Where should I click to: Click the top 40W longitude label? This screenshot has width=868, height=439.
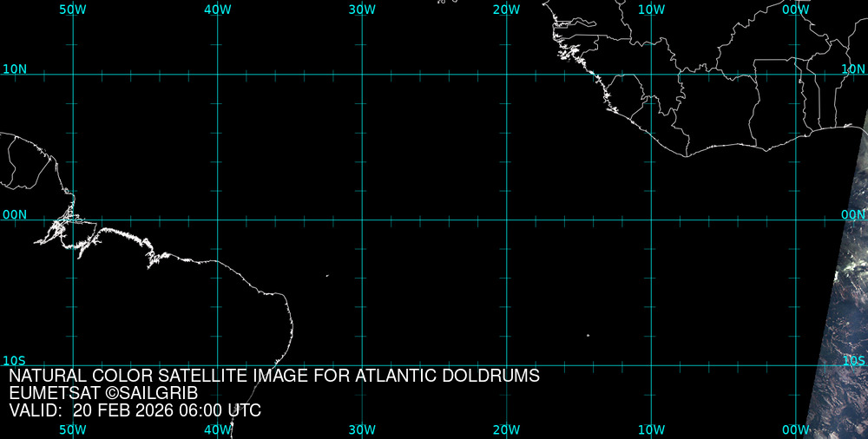pos(217,9)
